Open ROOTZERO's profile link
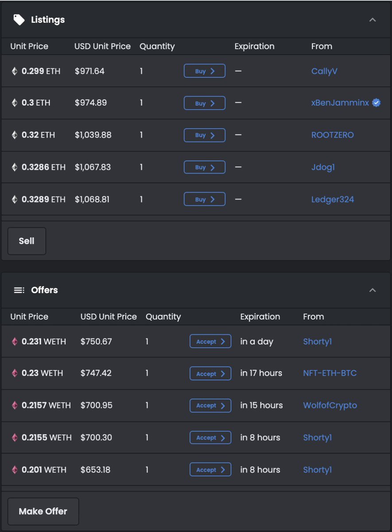The image size is (392, 532). (332, 135)
